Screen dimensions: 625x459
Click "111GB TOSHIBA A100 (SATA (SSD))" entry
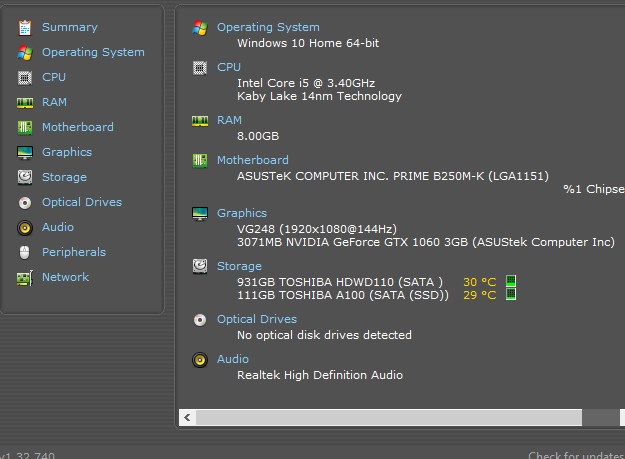pyautogui.click(x=343, y=295)
